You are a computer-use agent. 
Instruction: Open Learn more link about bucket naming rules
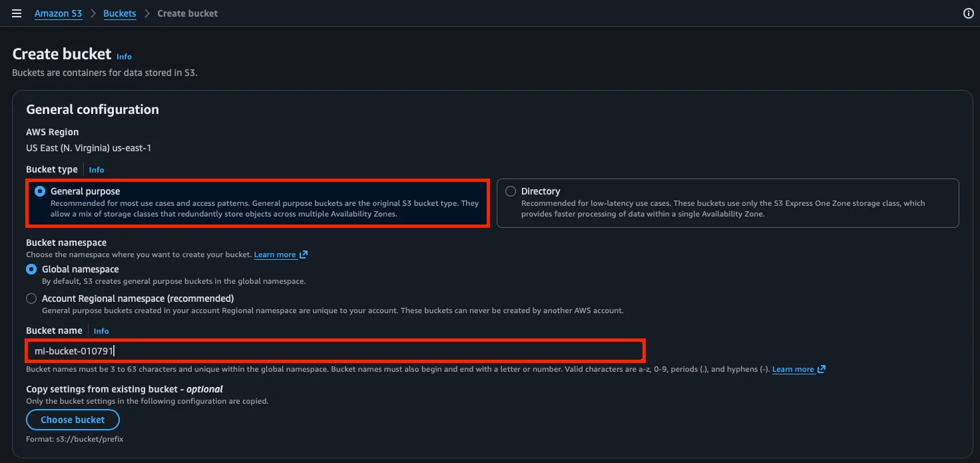click(793, 369)
